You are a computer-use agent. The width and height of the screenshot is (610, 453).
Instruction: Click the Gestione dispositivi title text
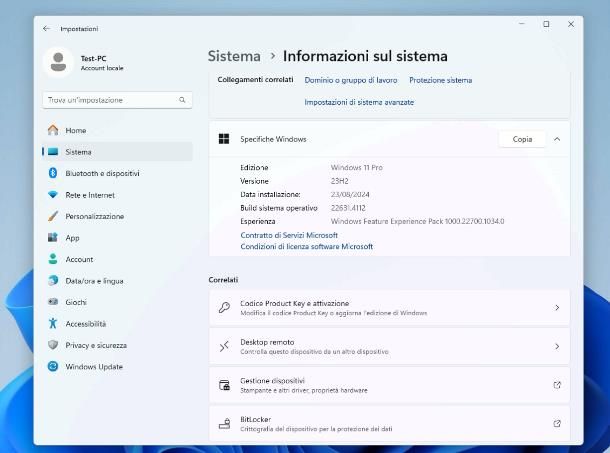(272, 381)
